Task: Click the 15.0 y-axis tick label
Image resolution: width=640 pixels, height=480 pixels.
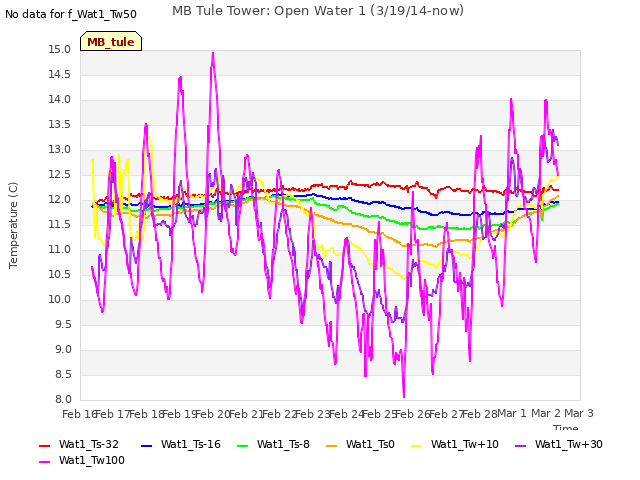Action: [60, 50]
